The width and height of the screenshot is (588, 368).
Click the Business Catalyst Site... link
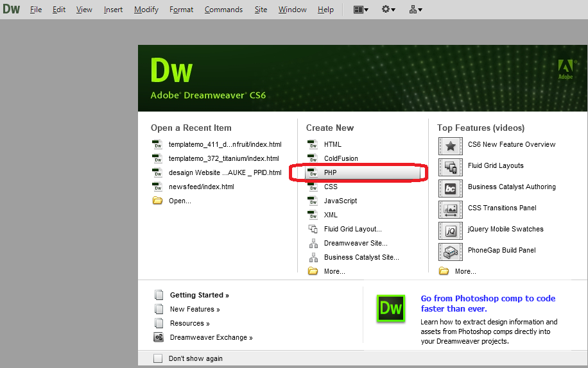tap(361, 257)
